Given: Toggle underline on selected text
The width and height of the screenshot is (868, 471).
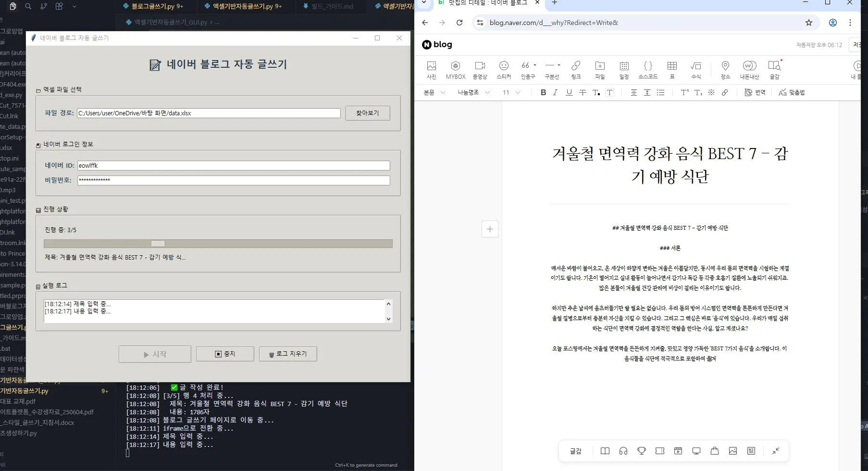Looking at the screenshot, I should (x=569, y=92).
